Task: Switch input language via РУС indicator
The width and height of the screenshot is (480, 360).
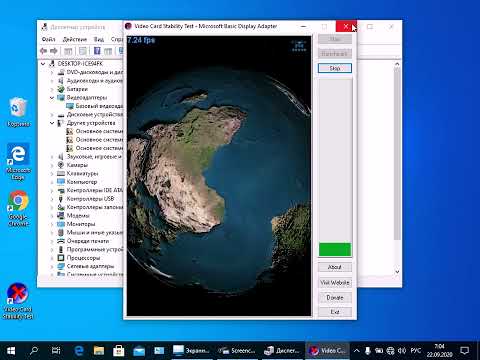Action: pyautogui.click(x=416, y=351)
